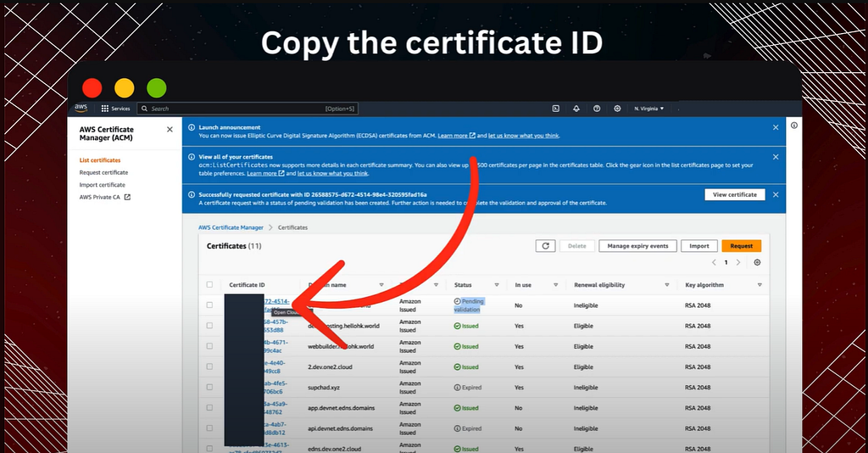Image resolution: width=868 pixels, height=453 pixels.
Task: Click the AWS console search field
Action: (x=248, y=109)
